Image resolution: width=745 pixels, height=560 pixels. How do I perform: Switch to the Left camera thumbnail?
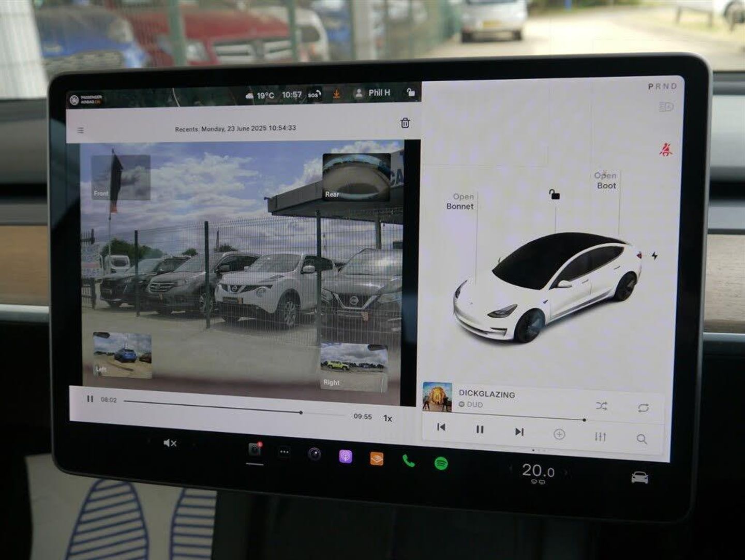[x=123, y=355]
